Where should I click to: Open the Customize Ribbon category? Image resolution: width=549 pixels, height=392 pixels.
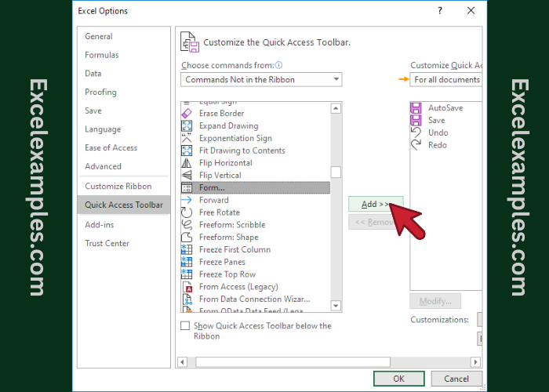(x=118, y=186)
